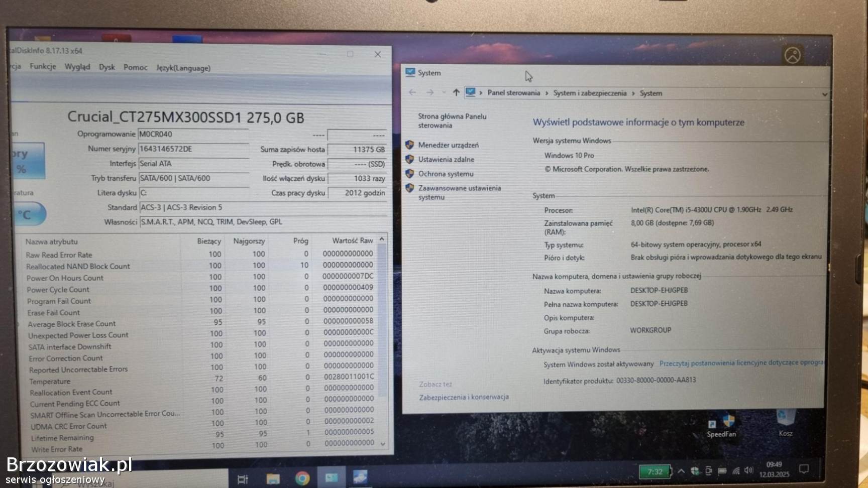Open the Dysk menu
Image resolution: width=868 pixels, height=488 pixels.
pyautogui.click(x=106, y=67)
